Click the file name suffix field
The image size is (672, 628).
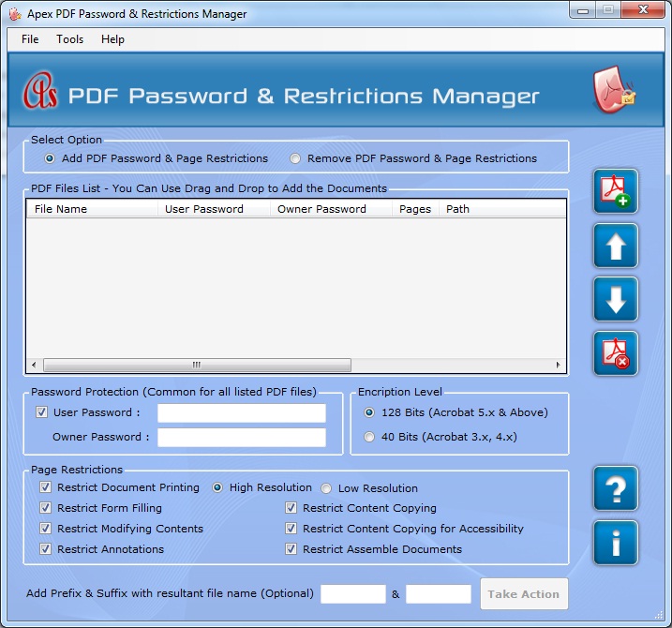point(439,594)
